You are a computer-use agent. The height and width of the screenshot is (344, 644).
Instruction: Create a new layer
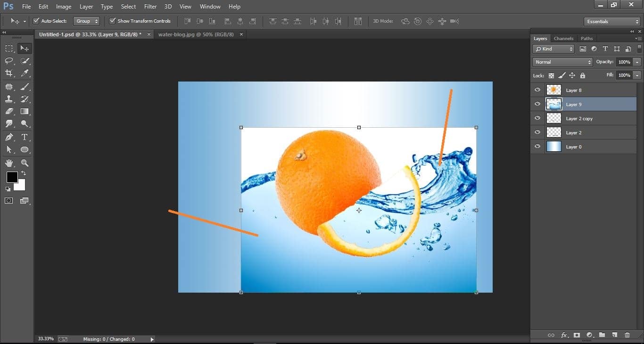pos(614,335)
